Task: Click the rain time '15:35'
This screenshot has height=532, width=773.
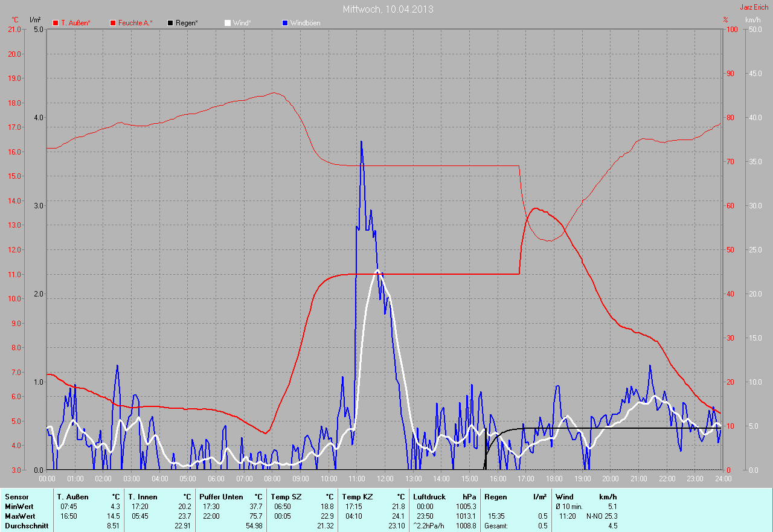Action: point(496,516)
